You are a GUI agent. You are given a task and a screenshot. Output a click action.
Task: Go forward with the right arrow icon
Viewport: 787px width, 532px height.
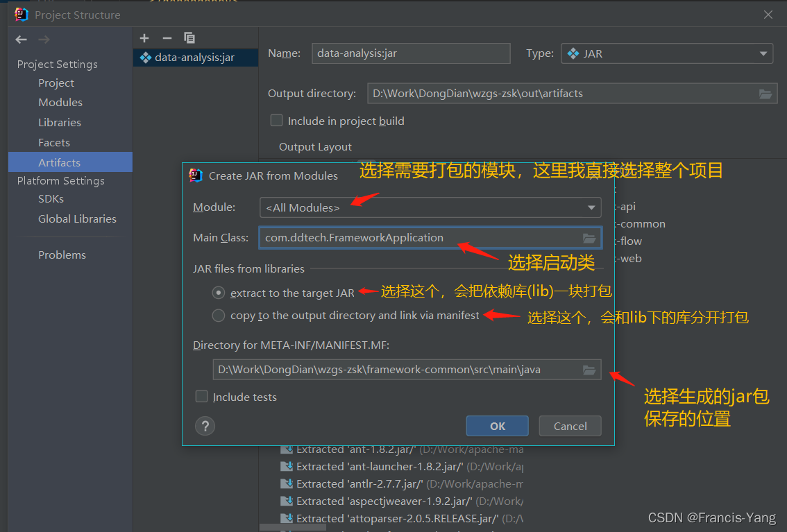[x=44, y=39]
